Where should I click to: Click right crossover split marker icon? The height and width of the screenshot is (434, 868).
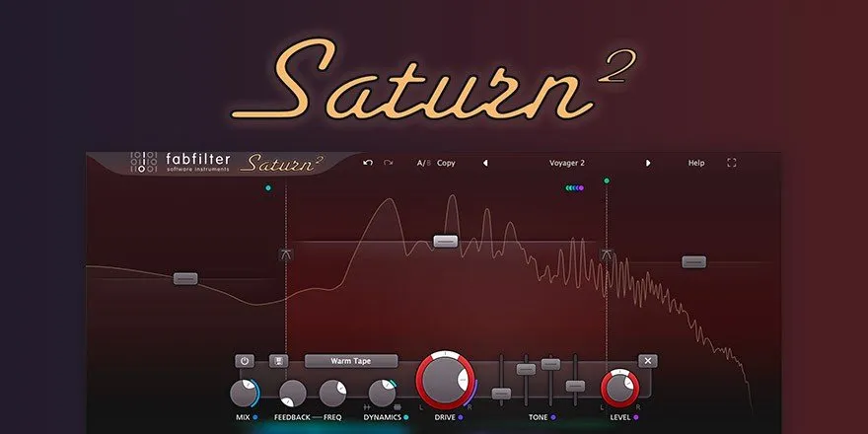pyautogui.click(x=607, y=256)
